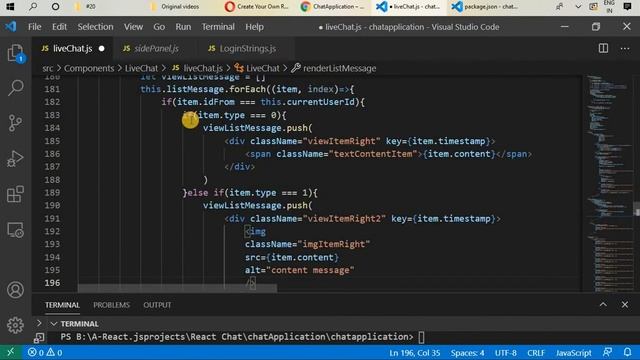Open the Terminal menu
Image resolution: width=640 pixels, height=360 pixels.
tap(218, 27)
